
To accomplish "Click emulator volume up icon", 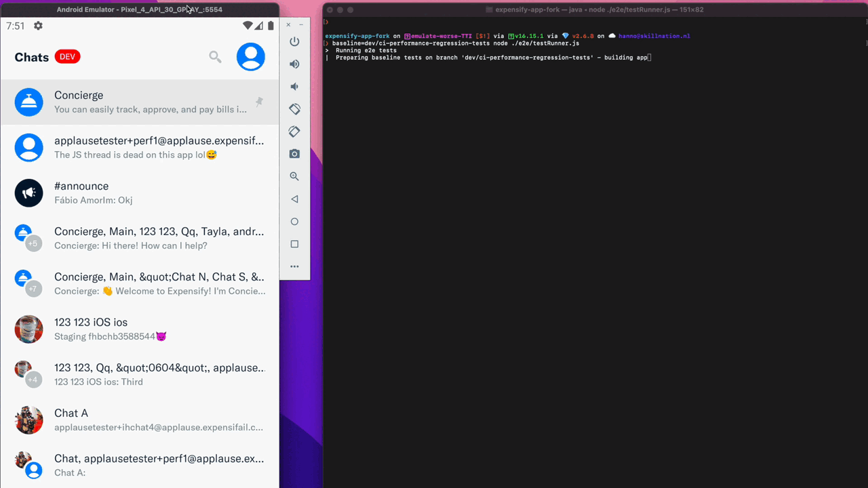I will [x=294, y=64].
